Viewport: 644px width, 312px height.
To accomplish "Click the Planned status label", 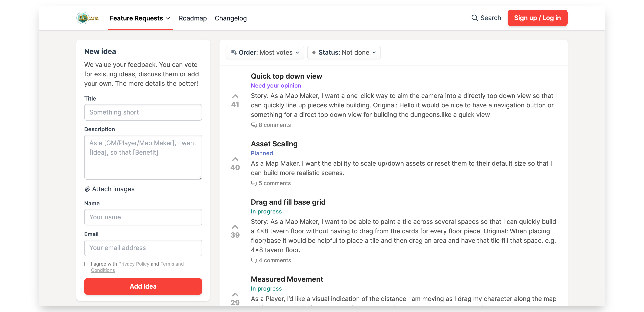I will (262, 153).
